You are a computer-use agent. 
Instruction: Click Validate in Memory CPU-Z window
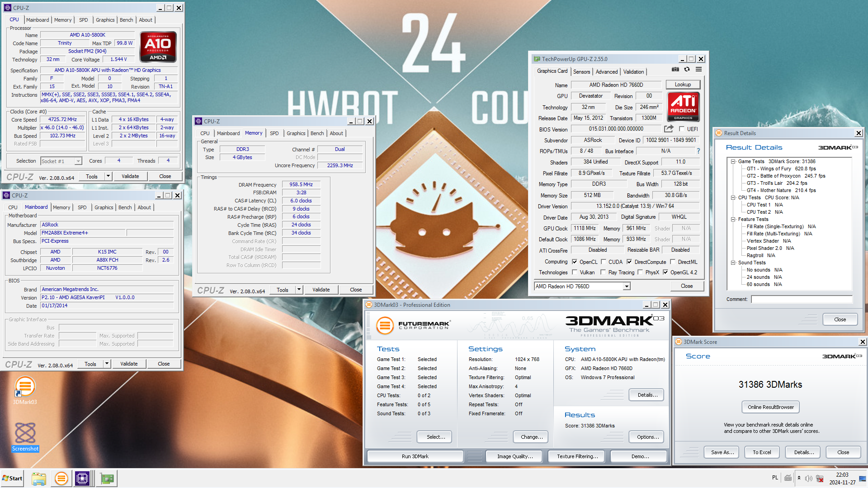click(x=321, y=290)
